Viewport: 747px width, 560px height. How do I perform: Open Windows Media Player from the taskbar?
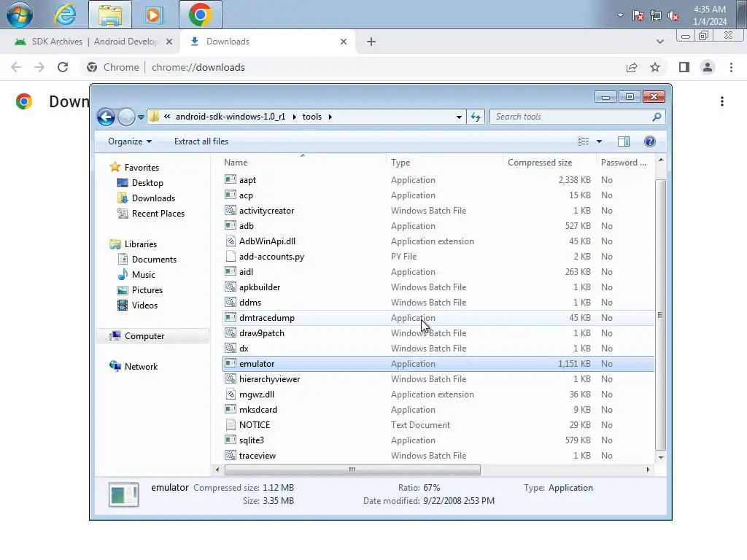click(x=153, y=15)
